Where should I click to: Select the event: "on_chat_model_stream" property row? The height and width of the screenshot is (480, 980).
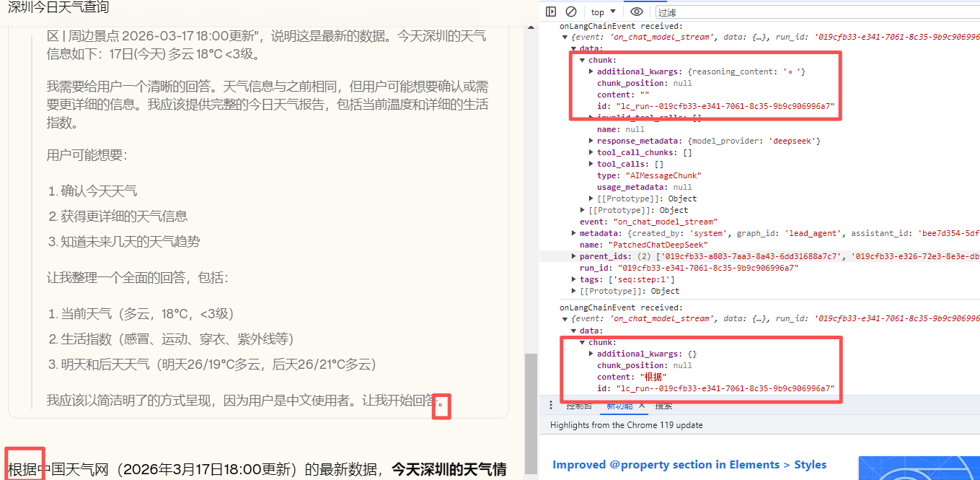point(648,222)
